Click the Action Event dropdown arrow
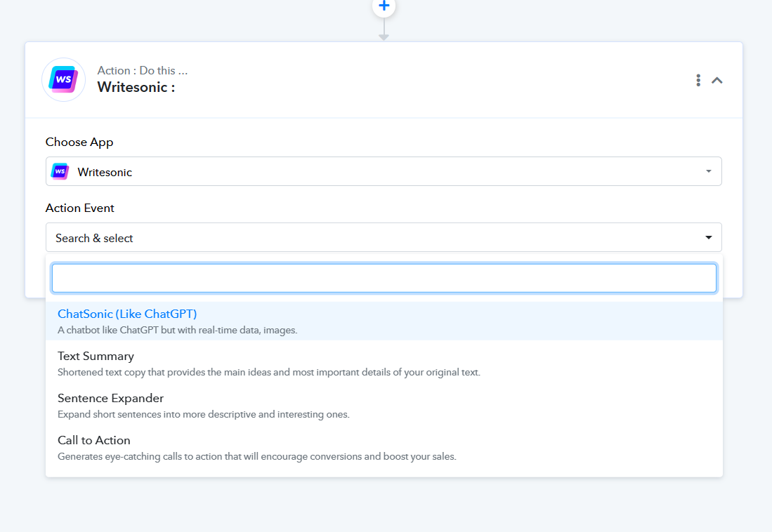The height and width of the screenshot is (532, 772). click(x=709, y=237)
